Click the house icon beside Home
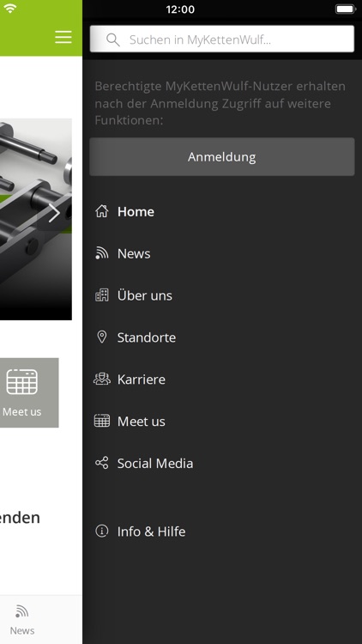The height and width of the screenshot is (644, 362). pos(102,211)
